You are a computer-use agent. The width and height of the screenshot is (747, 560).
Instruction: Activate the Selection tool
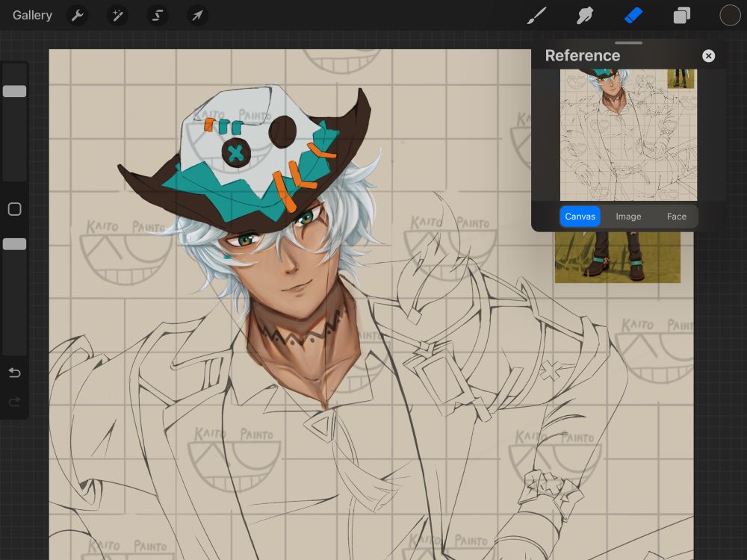[157, 15]
